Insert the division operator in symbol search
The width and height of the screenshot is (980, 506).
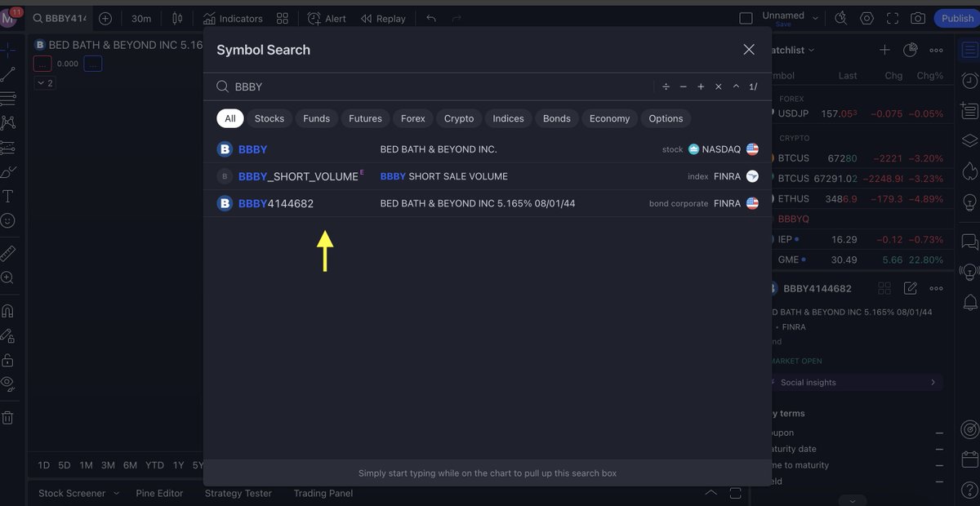tap(666, 87)
